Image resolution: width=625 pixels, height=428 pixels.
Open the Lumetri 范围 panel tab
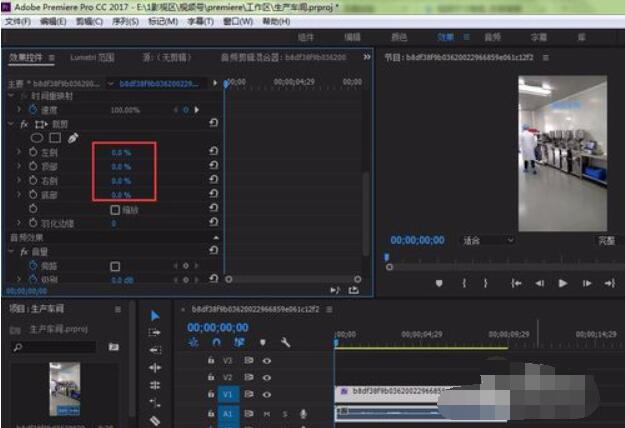tap(92, 58)
